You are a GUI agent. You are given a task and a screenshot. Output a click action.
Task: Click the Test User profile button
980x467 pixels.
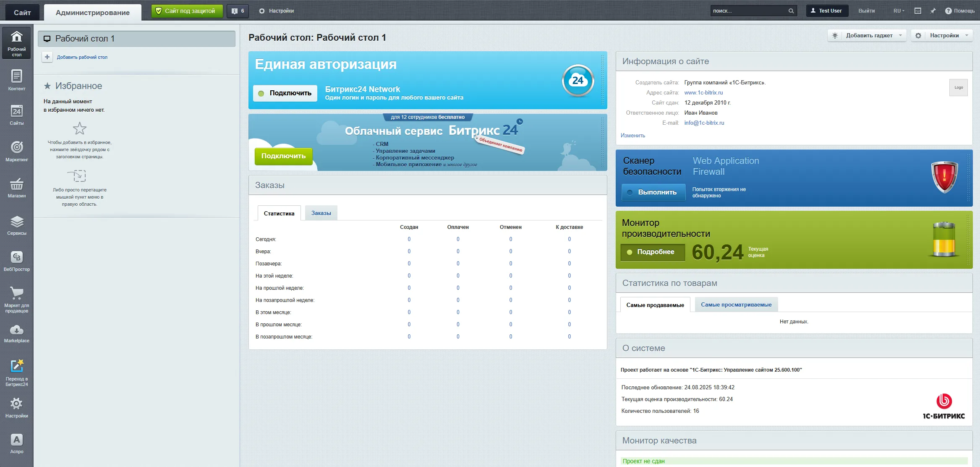(827, 11)
